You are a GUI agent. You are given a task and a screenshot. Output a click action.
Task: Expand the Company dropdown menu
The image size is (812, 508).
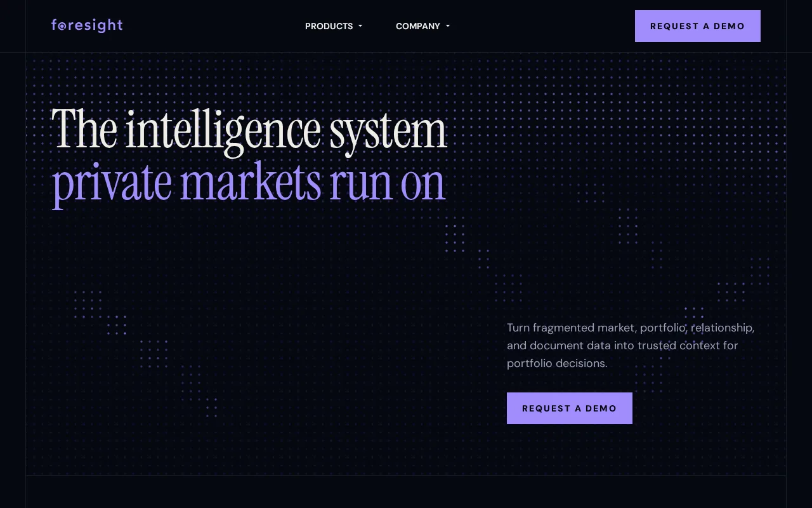point(422,26)
